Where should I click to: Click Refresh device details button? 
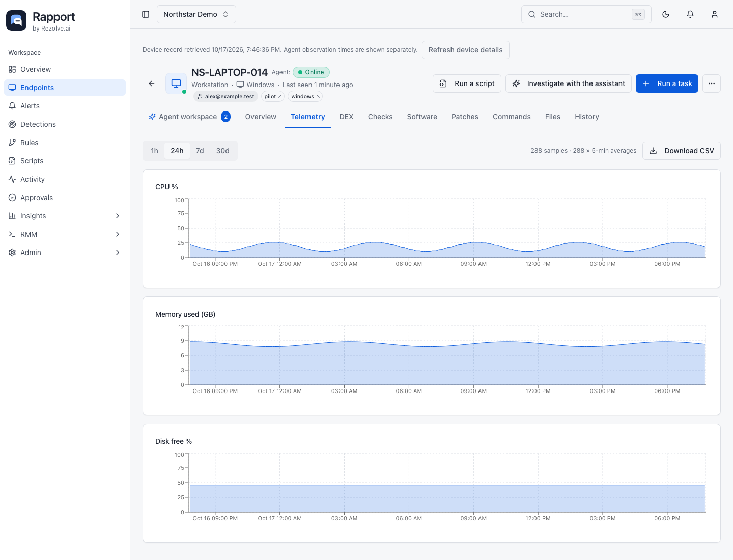466,50
